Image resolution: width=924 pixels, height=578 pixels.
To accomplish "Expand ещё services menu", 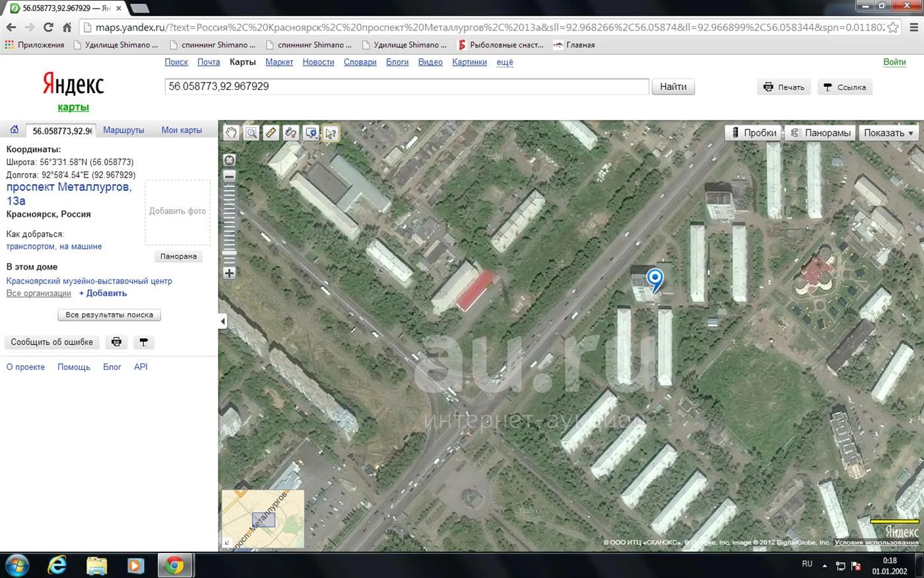I will (505, 62).
